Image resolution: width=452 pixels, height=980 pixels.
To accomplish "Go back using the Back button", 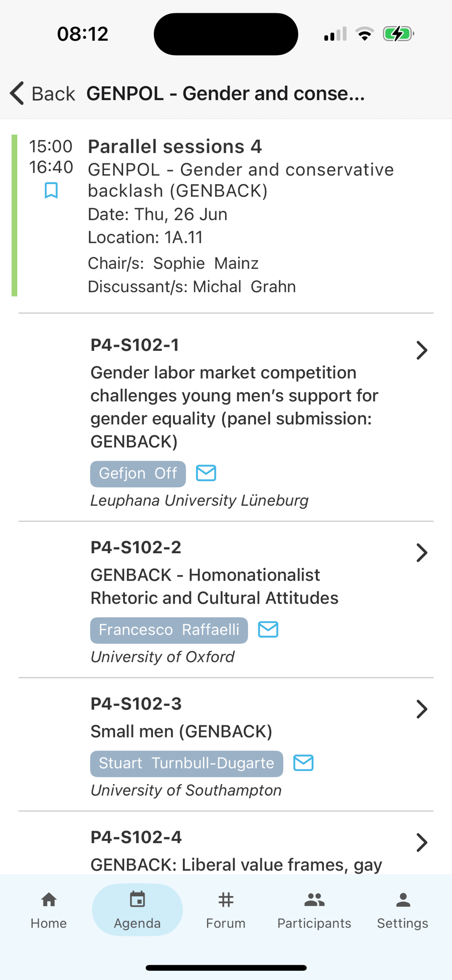I will pyautogui.click(x=43, y=94).
